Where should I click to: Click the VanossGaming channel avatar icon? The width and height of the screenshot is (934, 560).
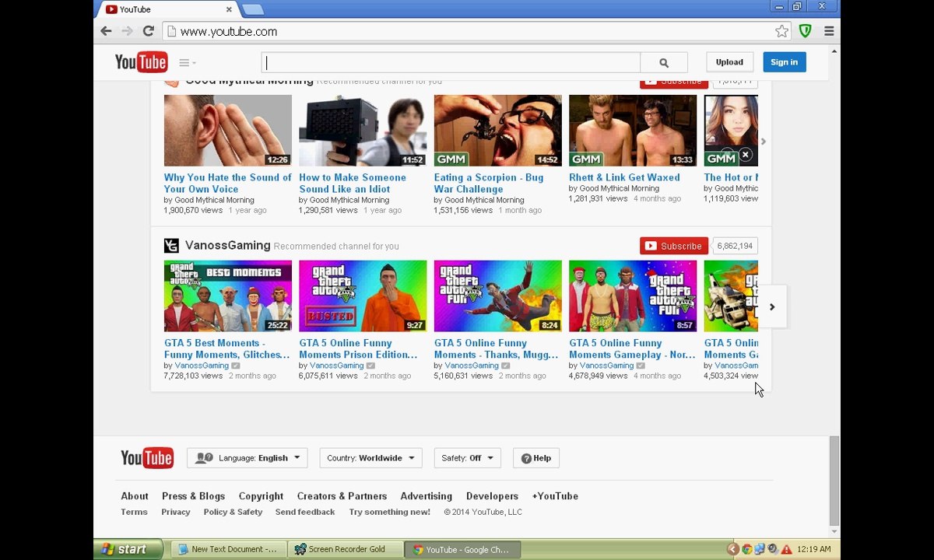tap(171, 246)
